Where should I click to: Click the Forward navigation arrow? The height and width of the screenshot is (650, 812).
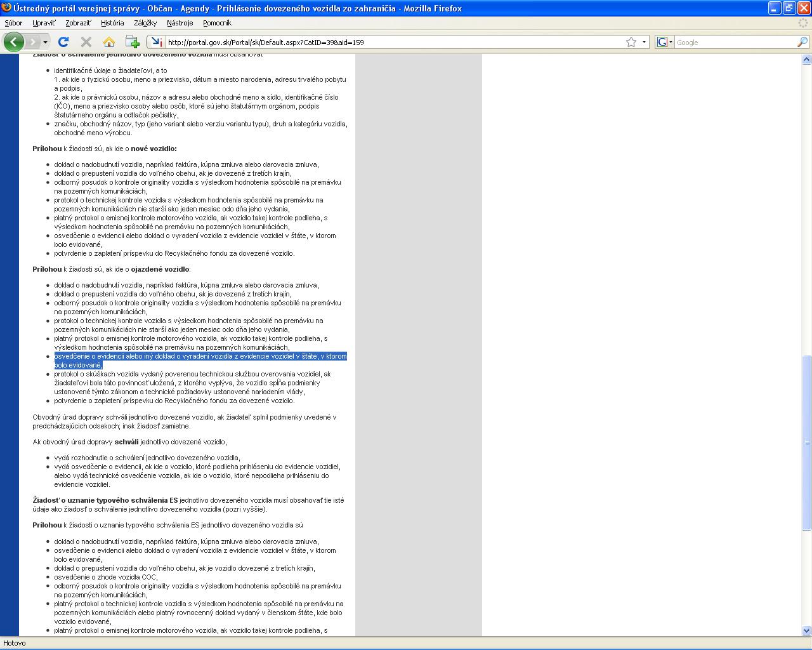33,42
